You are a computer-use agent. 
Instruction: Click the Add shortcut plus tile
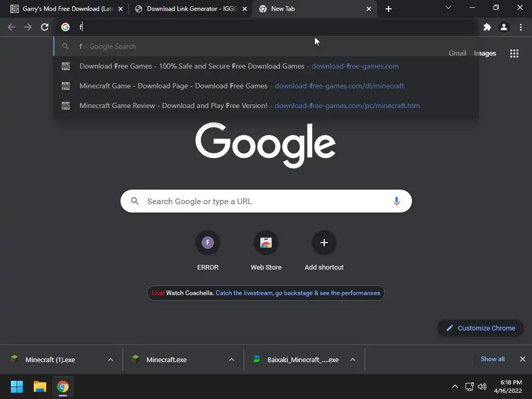click(x=324, y=251)
